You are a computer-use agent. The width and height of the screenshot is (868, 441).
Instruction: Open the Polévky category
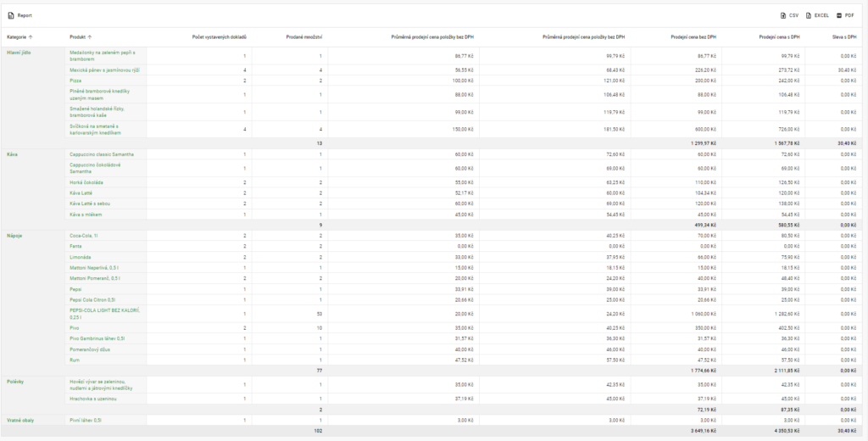pyautogui.click(x=15, y=382)
